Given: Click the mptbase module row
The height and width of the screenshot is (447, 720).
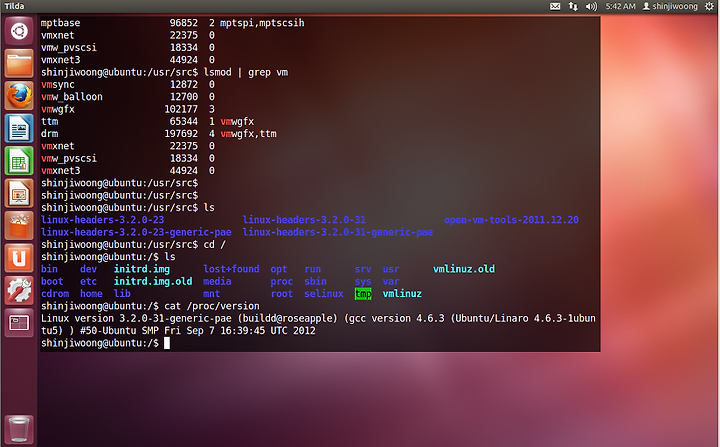Looking at the screenshot, I should click(173, 23).
